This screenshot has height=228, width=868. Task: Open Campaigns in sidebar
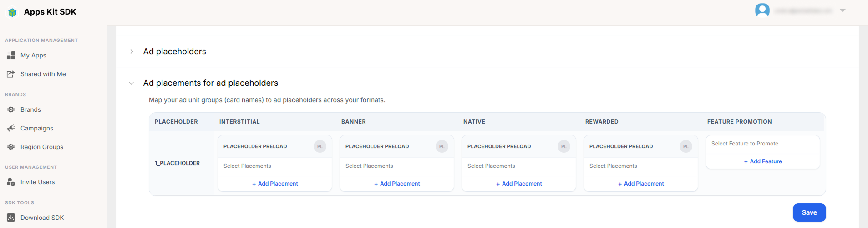click(x=37, y=128)
